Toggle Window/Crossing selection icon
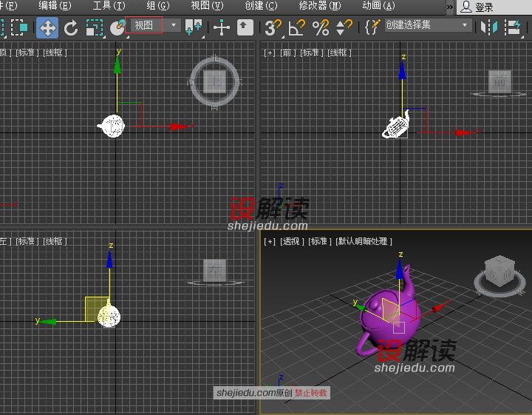The image size is (532, 415). [x=19, y=27]
